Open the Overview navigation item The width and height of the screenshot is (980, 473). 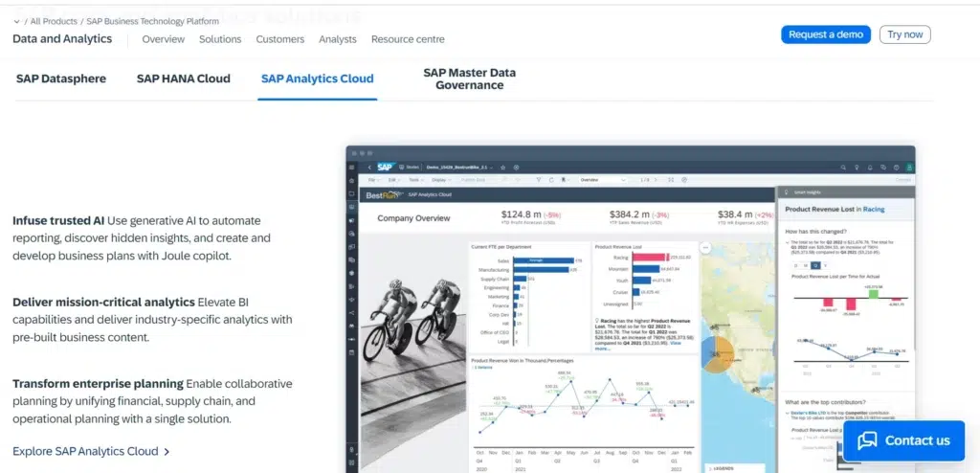[x=163, y=39]
